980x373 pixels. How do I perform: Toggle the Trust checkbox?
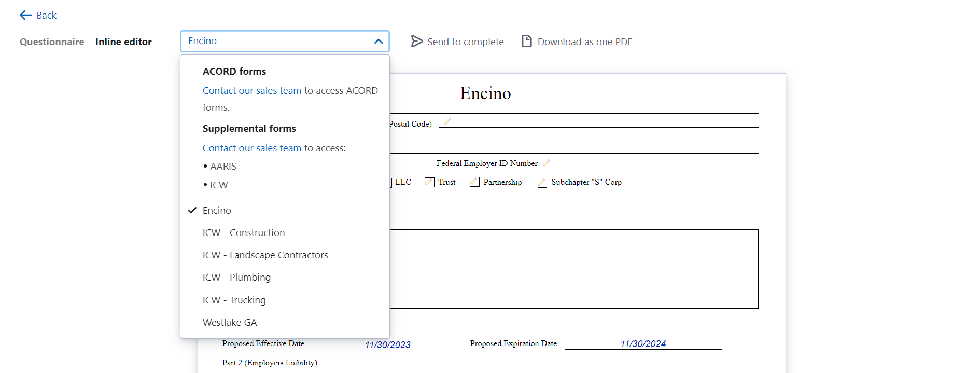[429, 183]
